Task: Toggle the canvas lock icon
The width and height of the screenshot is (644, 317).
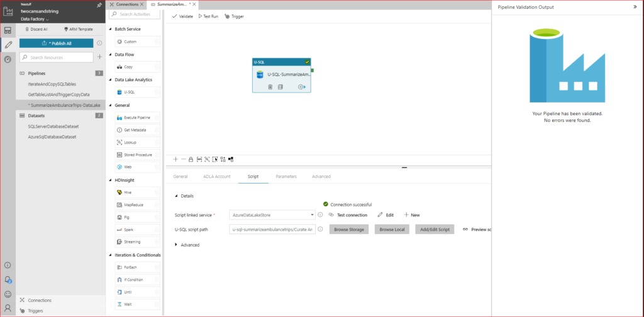Action: point(191,159)
